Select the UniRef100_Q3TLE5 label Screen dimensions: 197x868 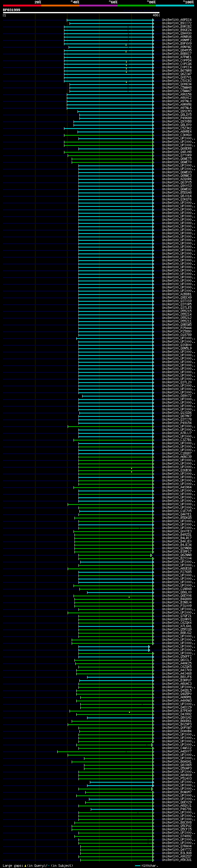(177, 308)
